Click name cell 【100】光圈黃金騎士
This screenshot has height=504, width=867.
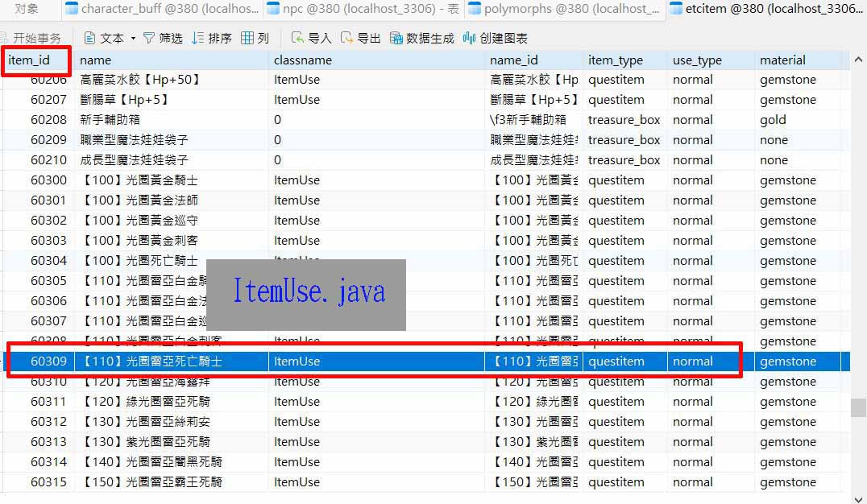click(139, 180)
